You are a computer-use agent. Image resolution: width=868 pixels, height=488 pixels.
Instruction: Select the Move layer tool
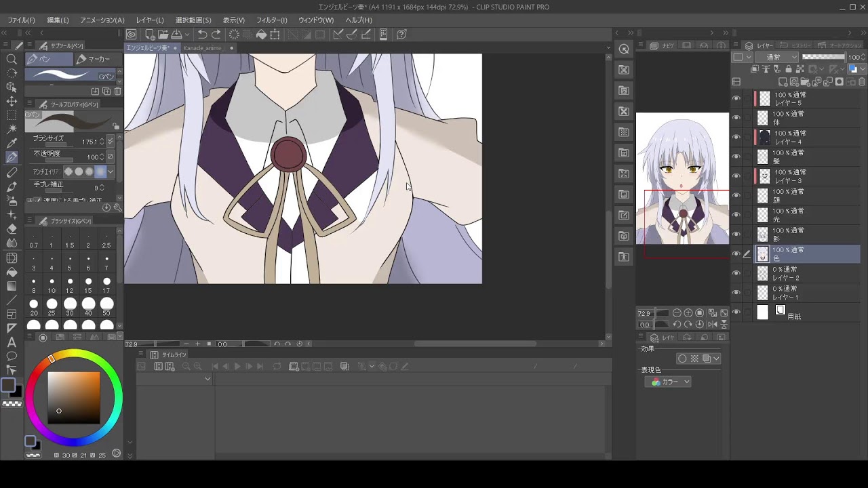pyautogui.click(x=12, y=102)
